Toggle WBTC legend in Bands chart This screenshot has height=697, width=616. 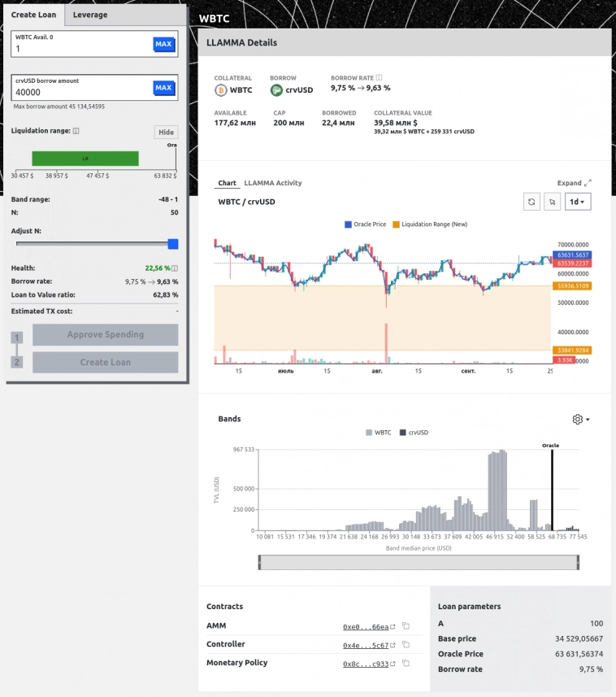(x=379, y=433)
